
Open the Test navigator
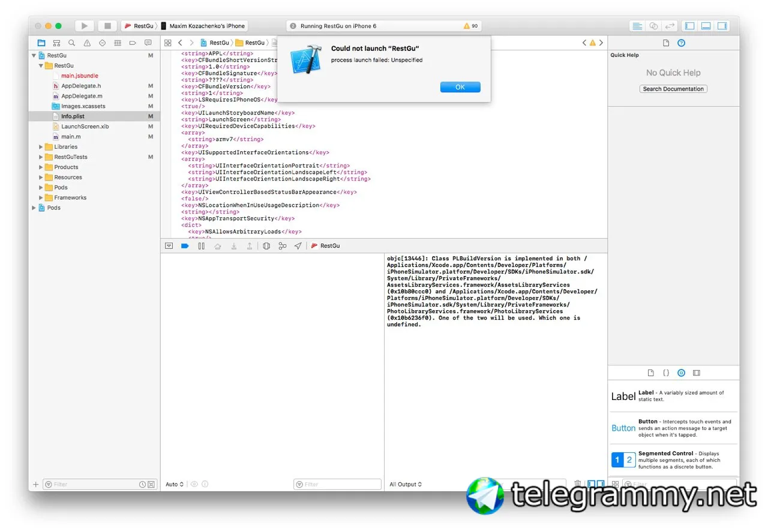tap(102, 43)
